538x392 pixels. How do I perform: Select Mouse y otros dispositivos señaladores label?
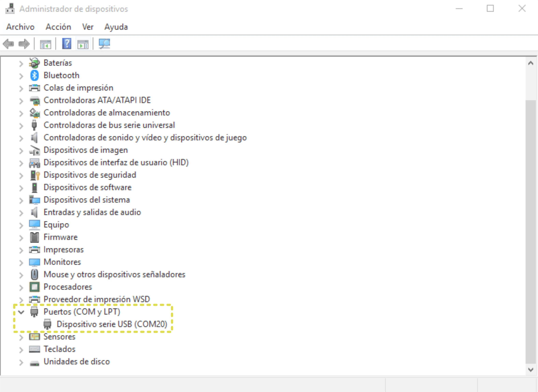[x=114, y=274]
